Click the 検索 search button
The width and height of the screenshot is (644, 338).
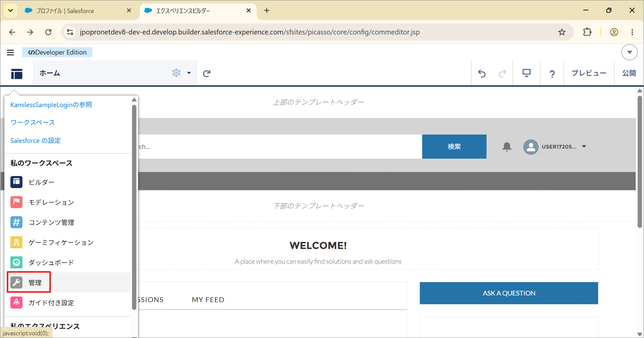(x=454, y=147)
